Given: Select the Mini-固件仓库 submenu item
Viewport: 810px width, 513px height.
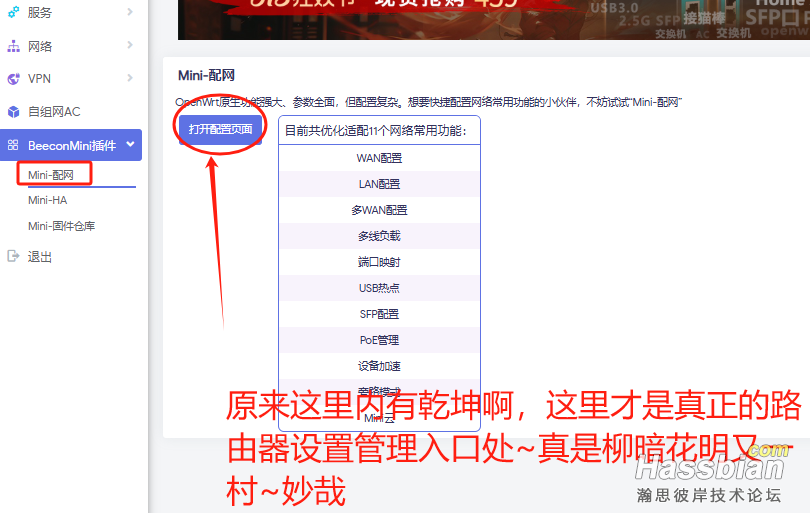Looking at the screenshot, I should [x=61, y=226].
